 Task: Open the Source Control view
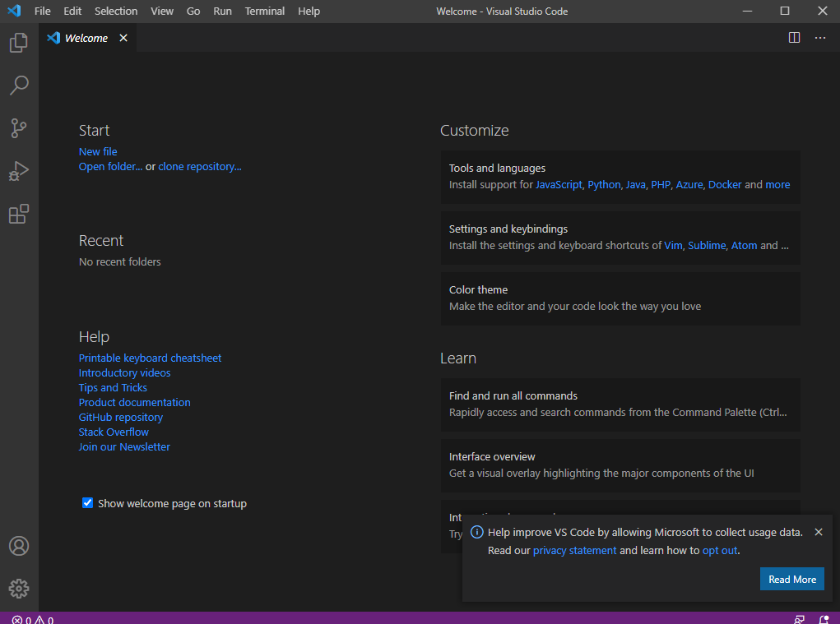tap(19, 128)
